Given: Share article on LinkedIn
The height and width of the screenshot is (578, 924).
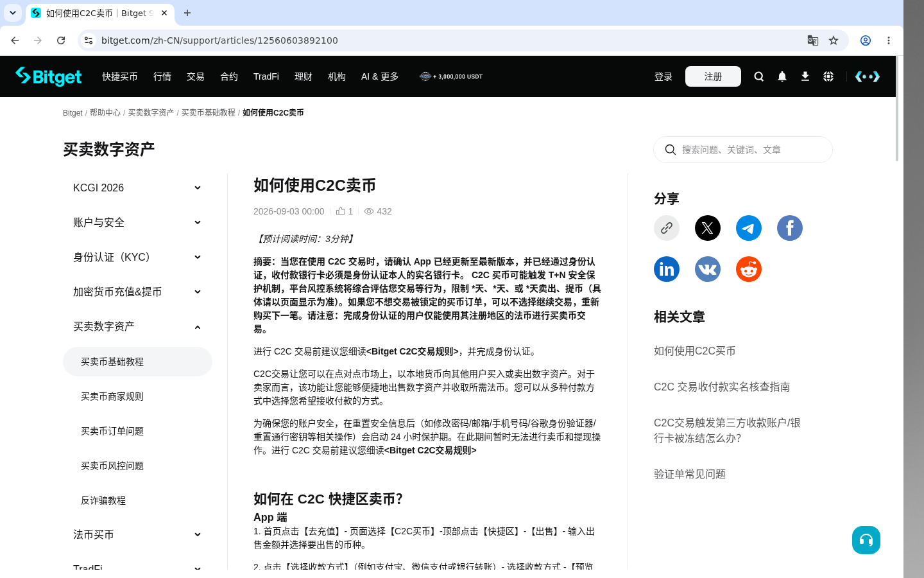Looking at the screenshot, I should coord(667,269).
